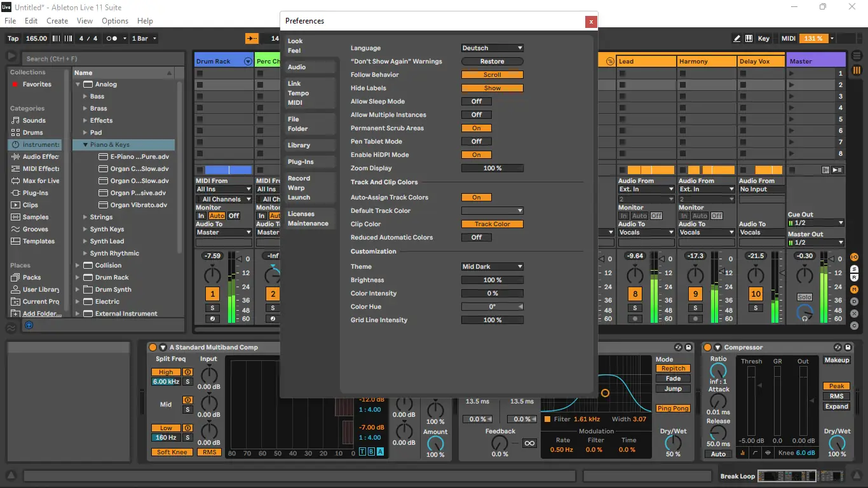
Task: Click the Master headphone cue volume knob
Action: coord(805,313)
